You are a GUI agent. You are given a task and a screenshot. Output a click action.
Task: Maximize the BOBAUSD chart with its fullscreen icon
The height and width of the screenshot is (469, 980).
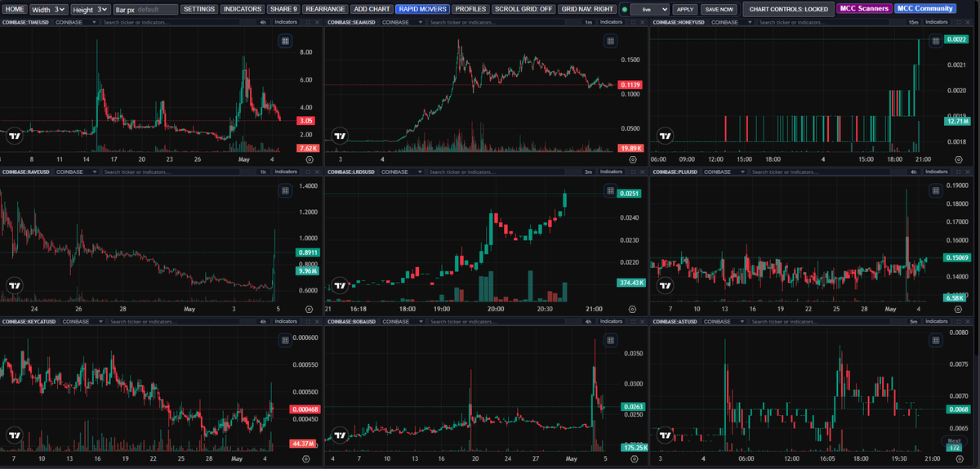click(633, 321)
